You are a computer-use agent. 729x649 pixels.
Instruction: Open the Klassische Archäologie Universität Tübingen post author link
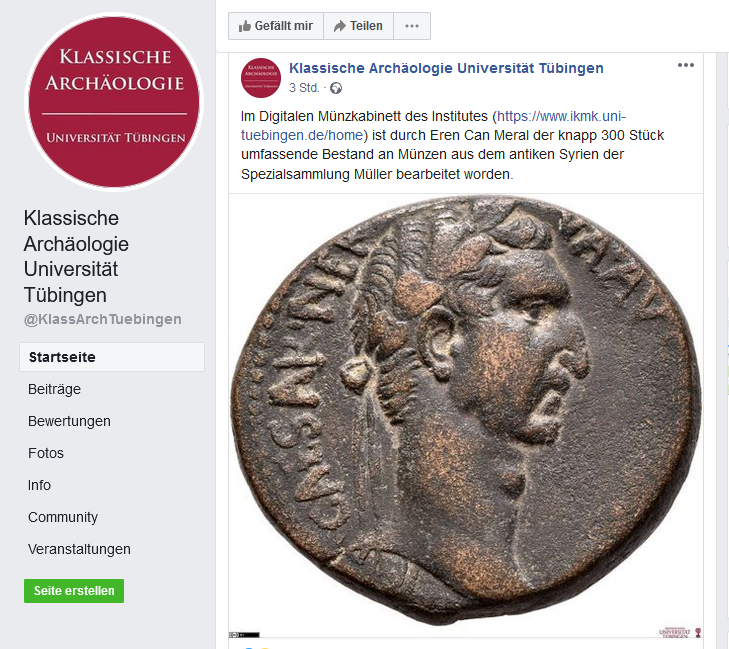(446, 68)
